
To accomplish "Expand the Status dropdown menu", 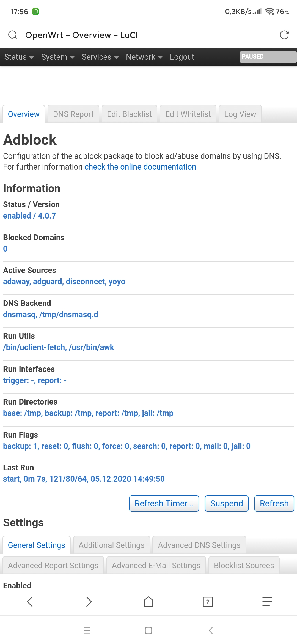I will click(x=19, y=57).
